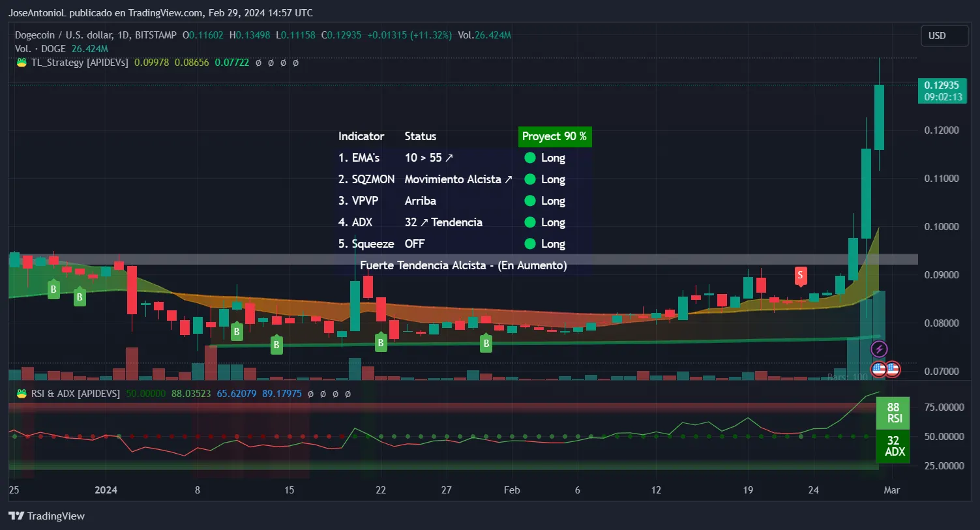Viewport: 980px width, 530px height.
Task: Click the frog icon beside RSI & ADX
Action: [x=22, y=394]
